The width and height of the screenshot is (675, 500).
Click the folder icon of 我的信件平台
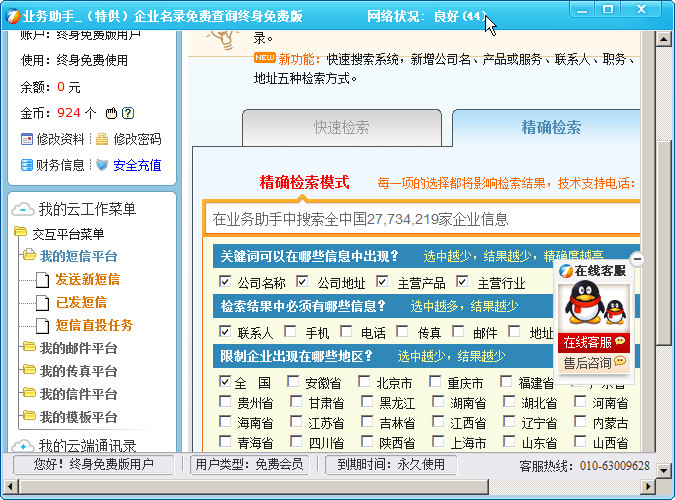click(x=29, y=392)
